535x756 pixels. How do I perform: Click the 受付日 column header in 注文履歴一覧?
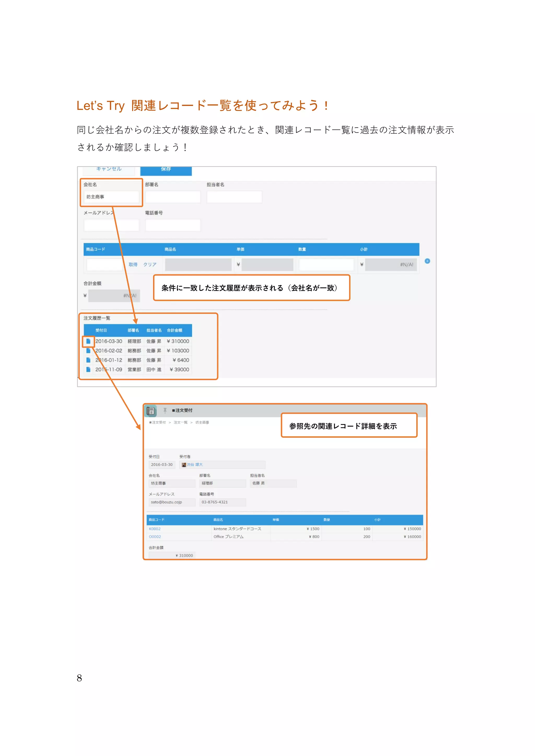(x=101, y=330)
